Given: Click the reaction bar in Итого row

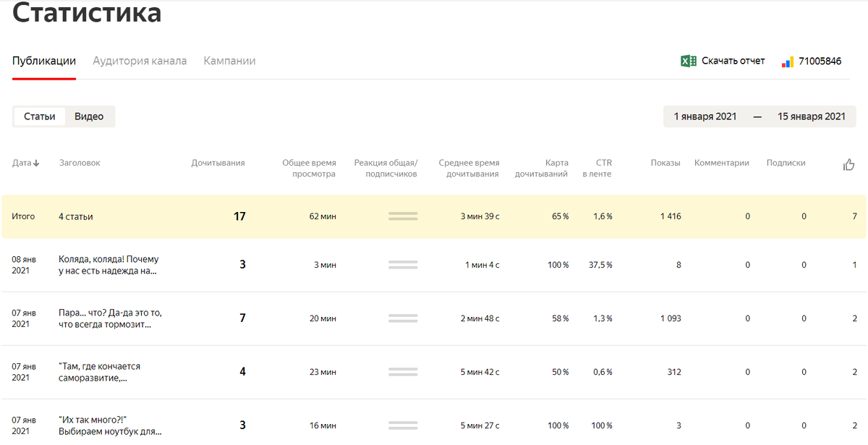Looking at the screenshot, I should pyautogui.click(x=403, y=216).
